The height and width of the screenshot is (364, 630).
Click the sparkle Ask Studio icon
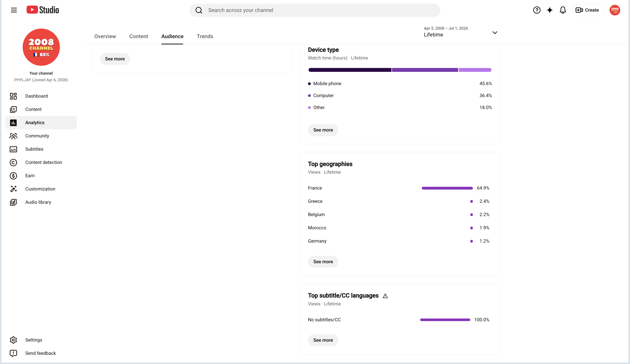tap(549, 10)
